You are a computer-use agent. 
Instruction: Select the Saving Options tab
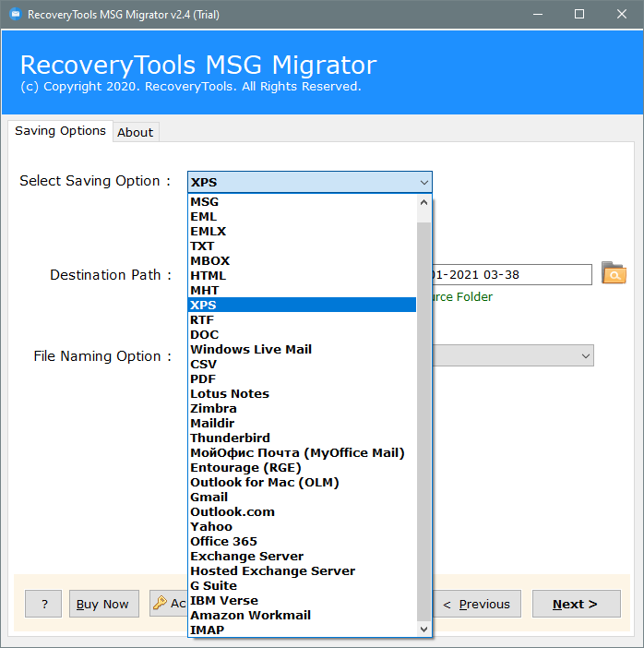click(x=60, y=131)
